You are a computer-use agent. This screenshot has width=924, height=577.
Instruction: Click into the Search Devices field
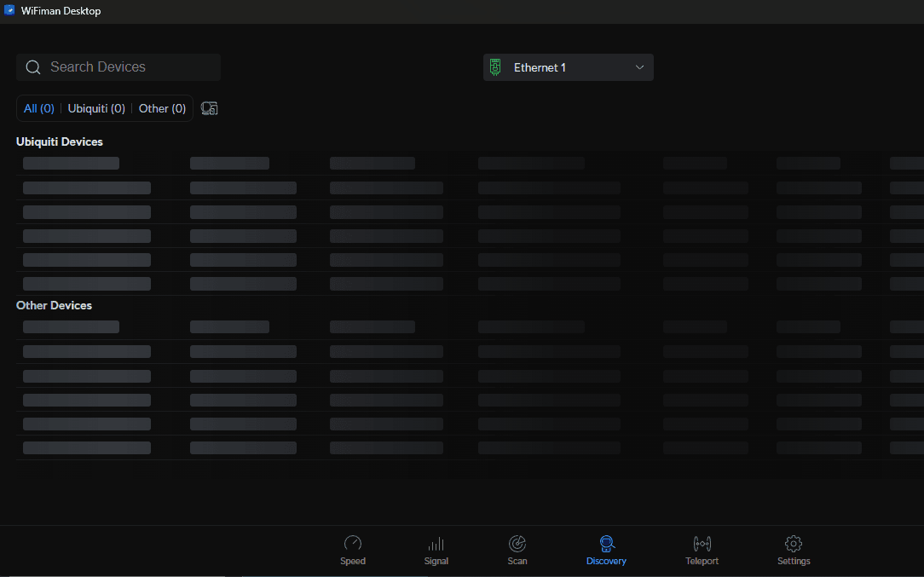pos(128,67)
